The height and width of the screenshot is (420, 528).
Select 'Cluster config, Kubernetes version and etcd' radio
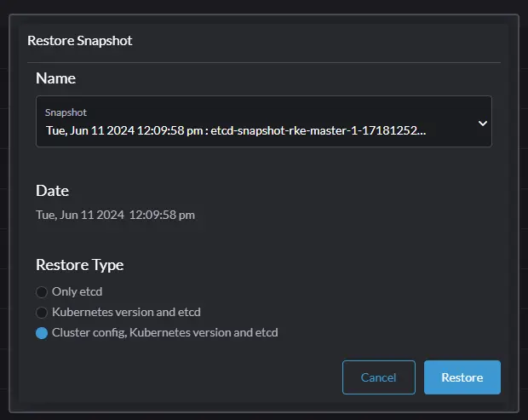click(x=42, y=332)
